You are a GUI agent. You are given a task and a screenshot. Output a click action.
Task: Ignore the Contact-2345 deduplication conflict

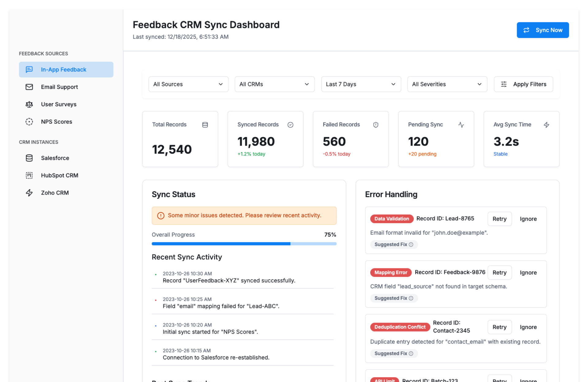[x=528, y=327]
